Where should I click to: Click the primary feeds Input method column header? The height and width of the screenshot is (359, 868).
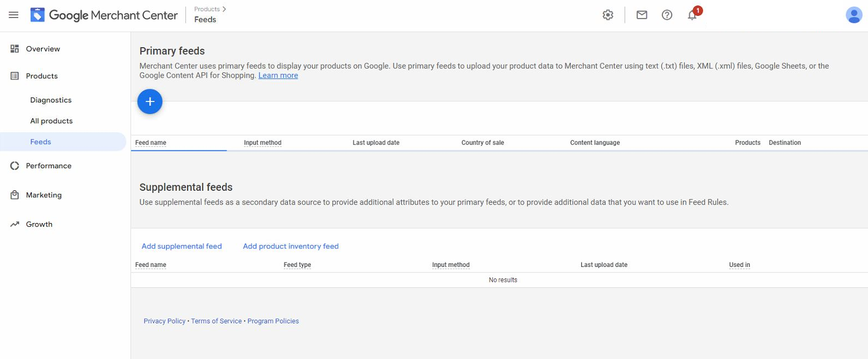tap(263, 143)
